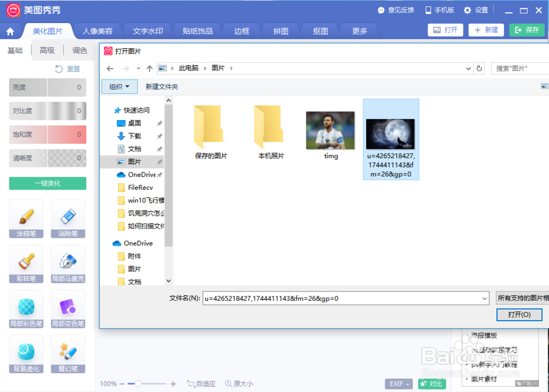Click the home icon tab
549x392 pixels.
click(10, 31)
